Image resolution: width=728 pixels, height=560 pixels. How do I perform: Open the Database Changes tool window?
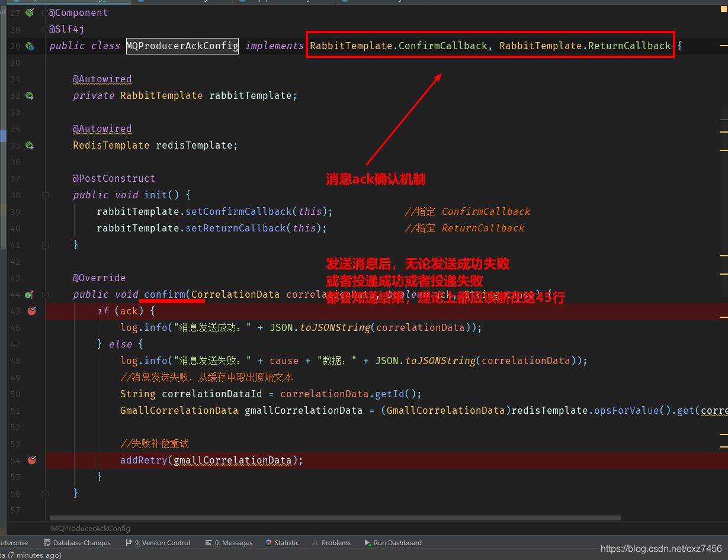click(76, 543)
